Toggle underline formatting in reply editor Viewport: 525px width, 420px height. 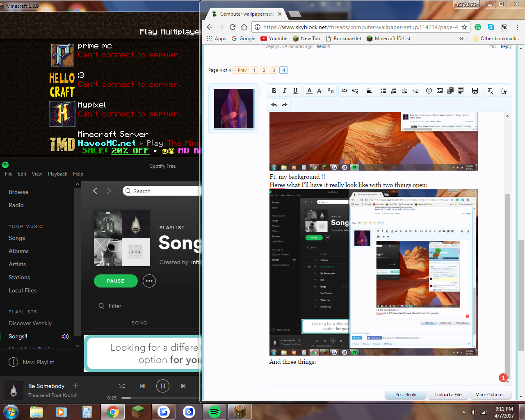(295, 91)
